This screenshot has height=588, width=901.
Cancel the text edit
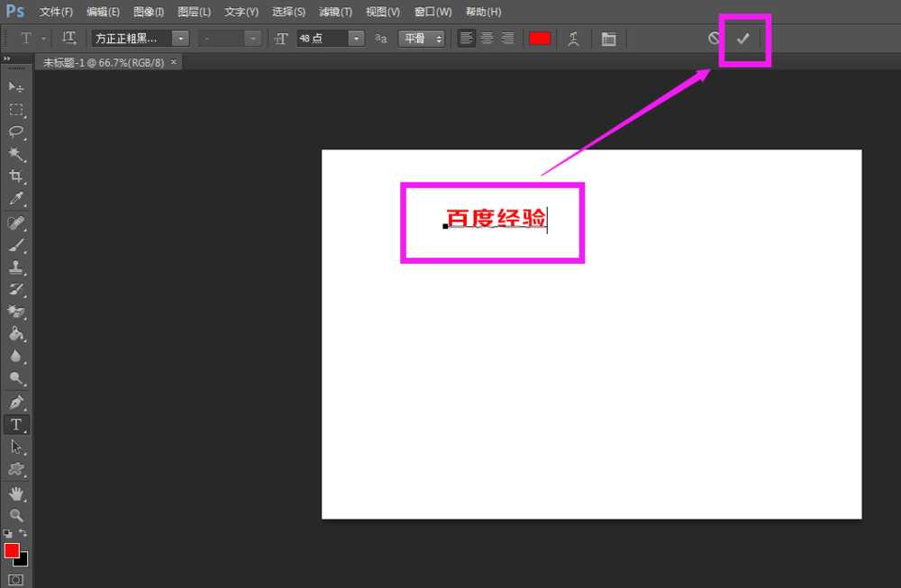tap(714, 38)
